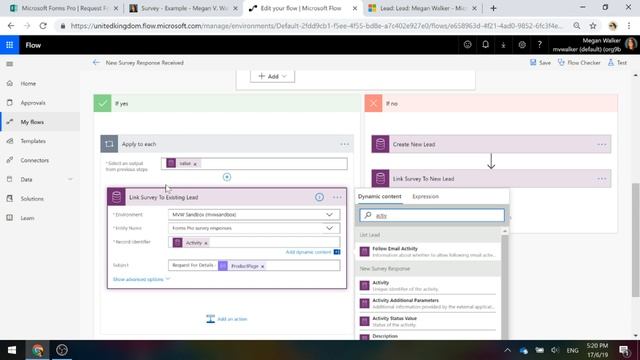Viewport: 640px width, 360px height.
Task: Expand the Data section in the sidebar
Action: click(x=70, y=180)
